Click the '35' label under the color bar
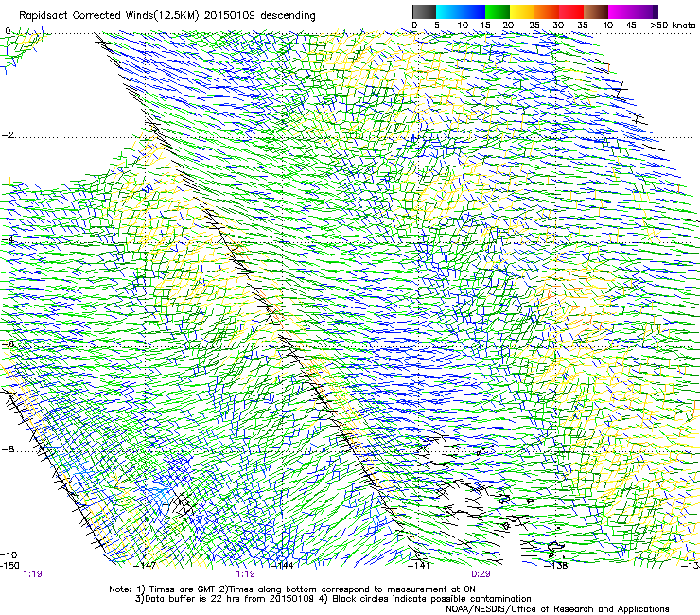 (583, 26)
